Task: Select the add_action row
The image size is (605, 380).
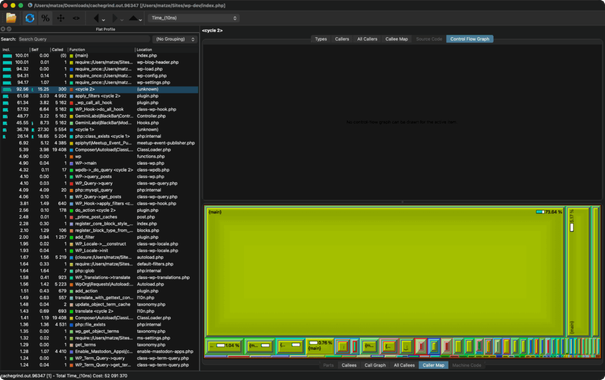Action: (99, 291)
